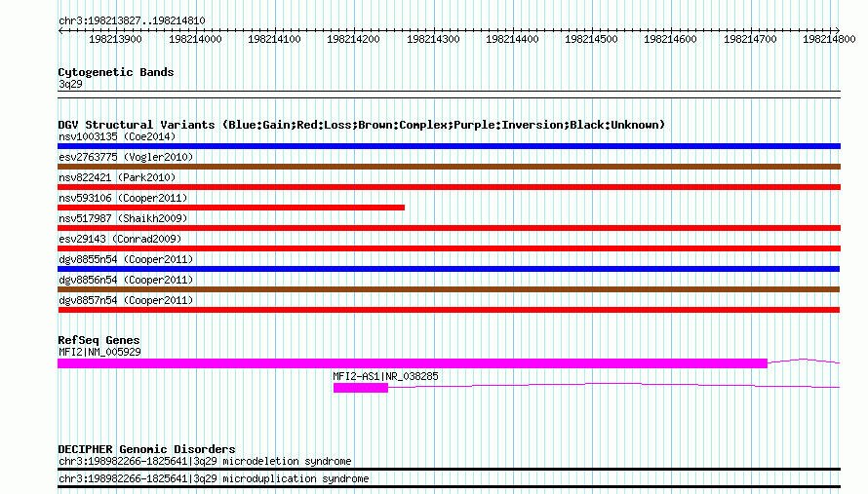Click the left arrow of the ruler
Screen dimensions: 868x494
point(60,30)
